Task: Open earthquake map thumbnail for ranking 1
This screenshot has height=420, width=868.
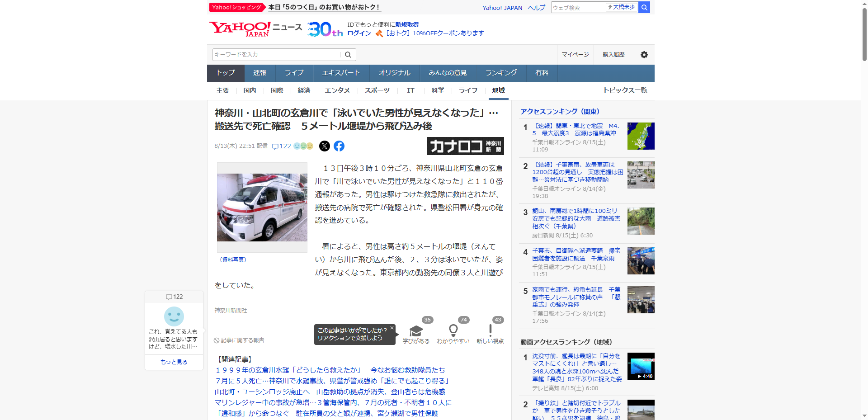Action: tap(641, 136)
